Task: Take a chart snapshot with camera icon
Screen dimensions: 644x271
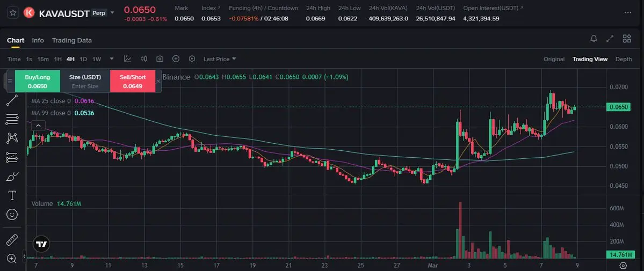Action: coord(160,59)
